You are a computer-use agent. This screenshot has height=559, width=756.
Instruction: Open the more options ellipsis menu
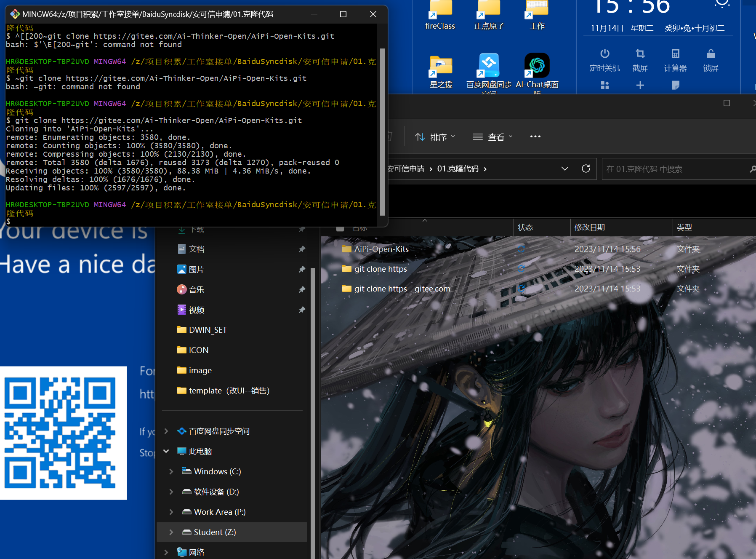[535, 136]
